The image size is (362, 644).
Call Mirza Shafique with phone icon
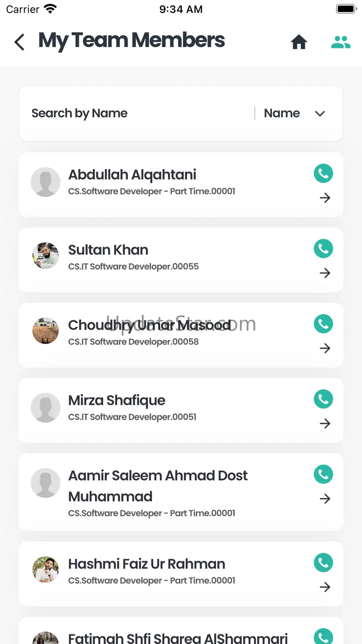(323, 399)
